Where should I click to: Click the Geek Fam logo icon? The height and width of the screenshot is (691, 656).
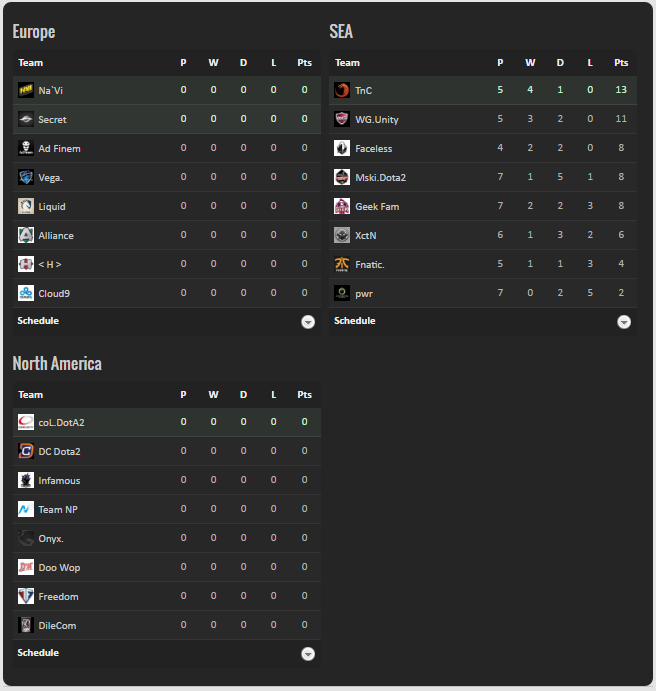[342, 207]
